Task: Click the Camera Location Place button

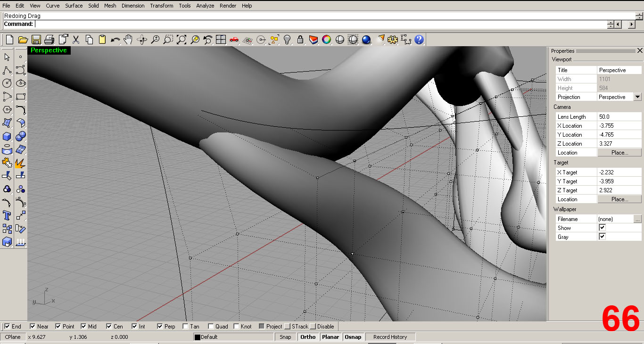Action: pos(619,152)
